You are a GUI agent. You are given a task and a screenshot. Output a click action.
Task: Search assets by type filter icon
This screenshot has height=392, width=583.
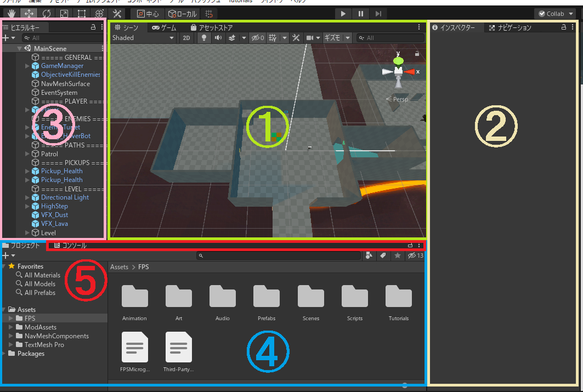[x=369, y=255]
